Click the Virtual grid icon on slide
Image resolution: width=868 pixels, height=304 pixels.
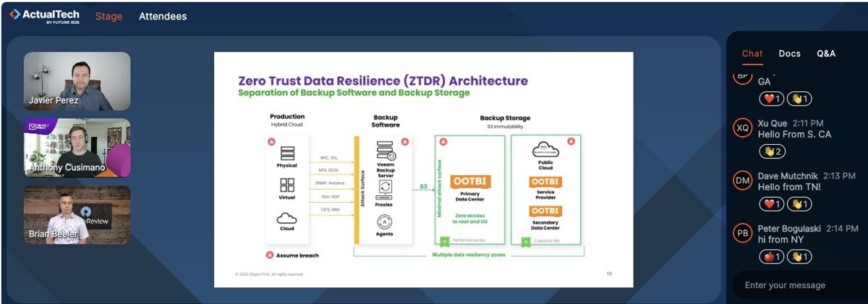pos(287,185)
